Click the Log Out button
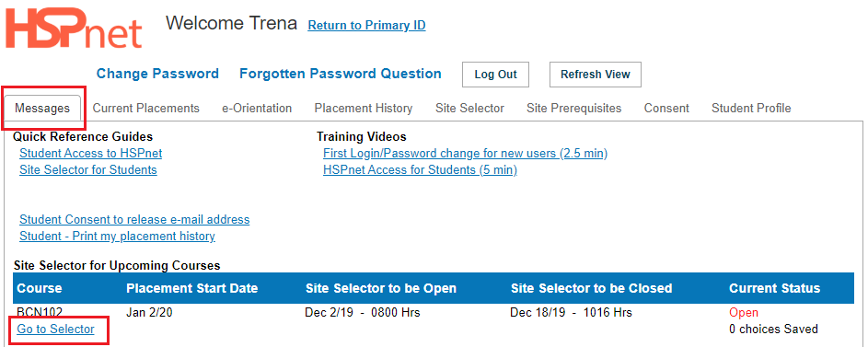868x347 pixels. 495,75
